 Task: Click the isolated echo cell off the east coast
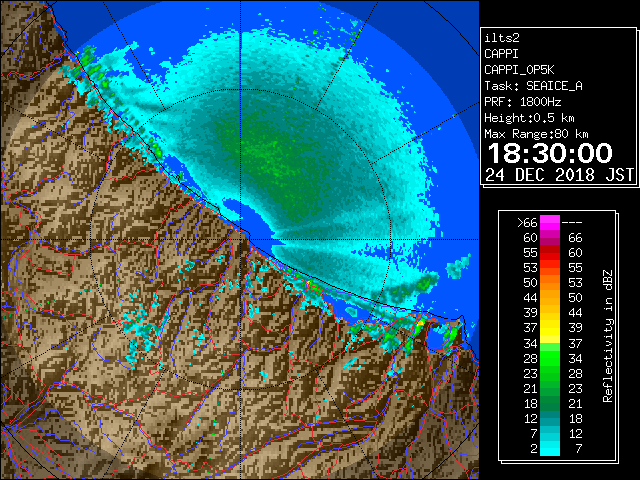(458, 267)
